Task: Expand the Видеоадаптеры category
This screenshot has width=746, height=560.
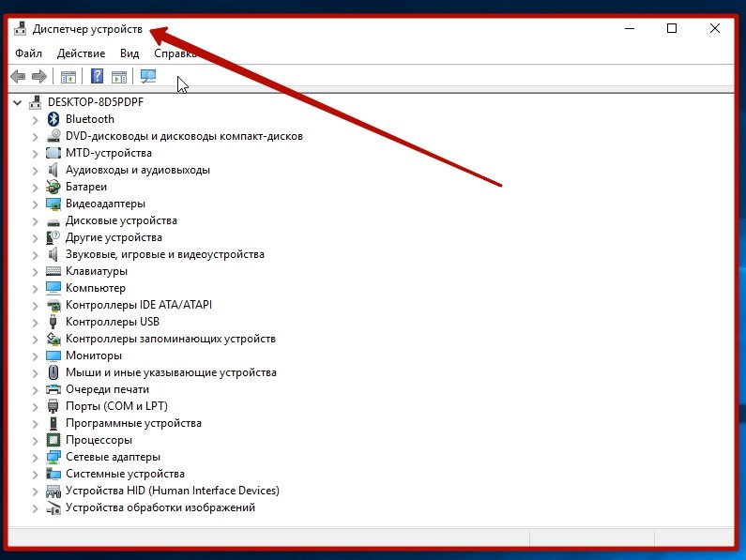Action: pyautogui.click(x=36, y=204)
